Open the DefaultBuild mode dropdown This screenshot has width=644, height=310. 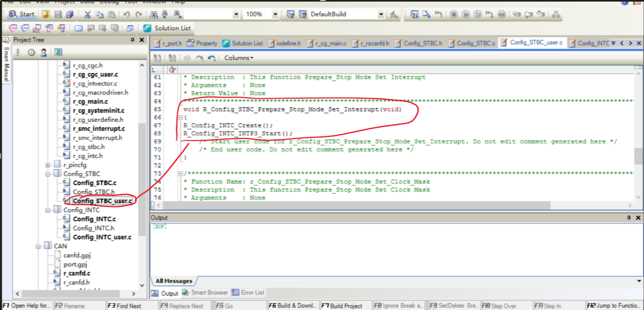pos(381,15)
